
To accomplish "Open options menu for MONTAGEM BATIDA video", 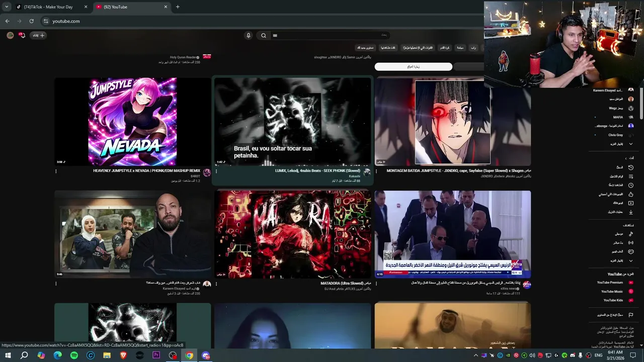I will point(376,171).
